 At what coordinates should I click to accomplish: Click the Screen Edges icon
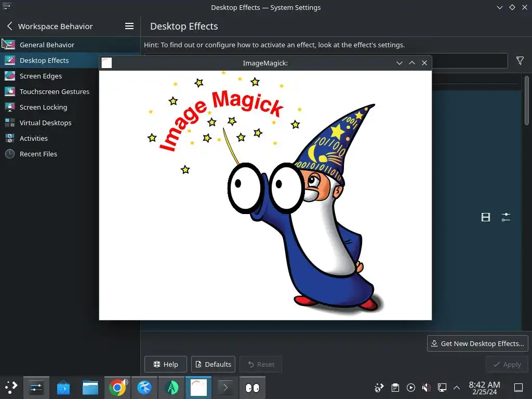click(10, 76)
